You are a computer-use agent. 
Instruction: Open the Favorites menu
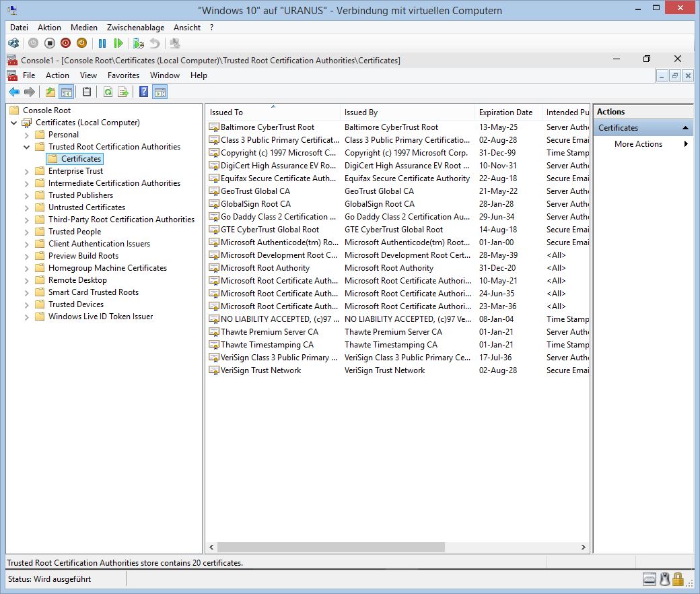[123, 75]
